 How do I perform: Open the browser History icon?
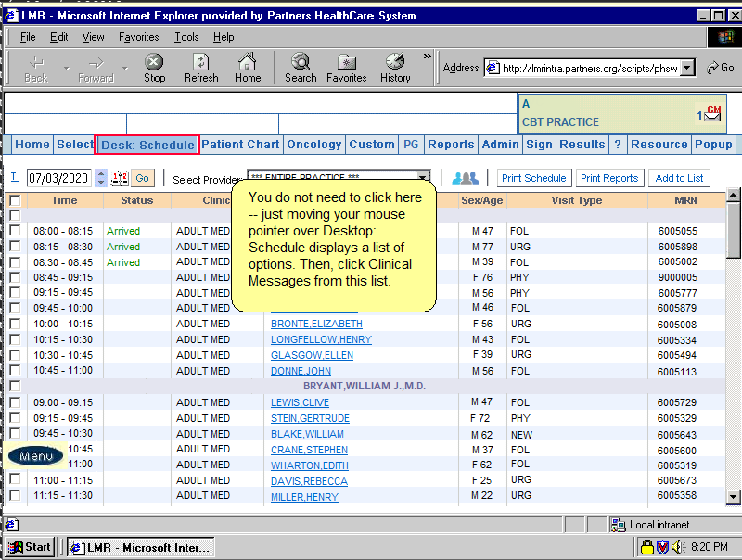[x=395, y=62]
